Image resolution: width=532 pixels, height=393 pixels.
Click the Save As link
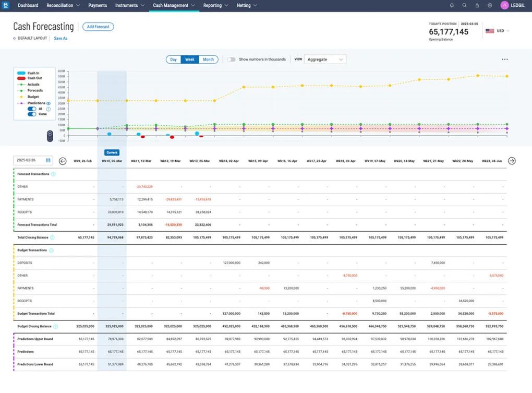click(x=61, y=39)
